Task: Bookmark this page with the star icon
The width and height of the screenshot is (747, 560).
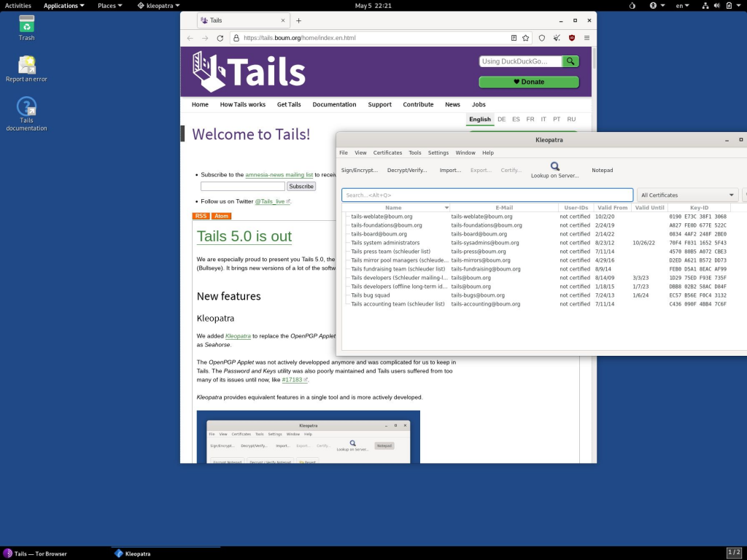Action: click(x=525, y=38)
